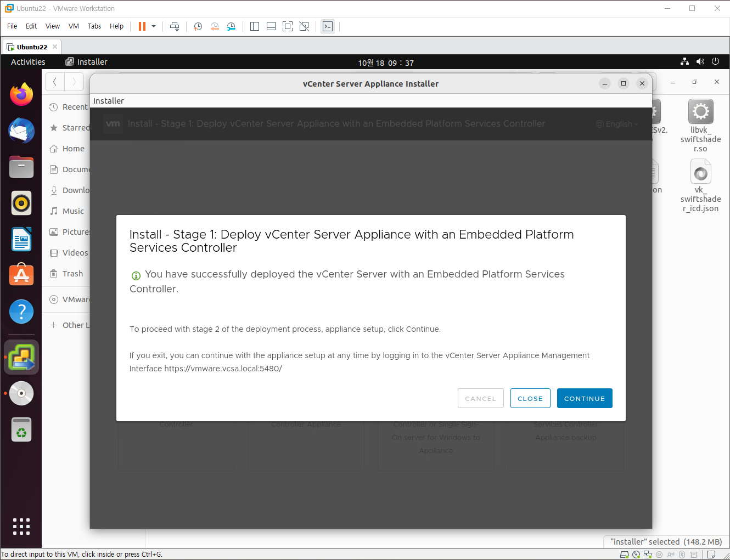This screenshot has height=560, width=730.
Task: Toggle the library sidebar view
Action: point(255,26)
